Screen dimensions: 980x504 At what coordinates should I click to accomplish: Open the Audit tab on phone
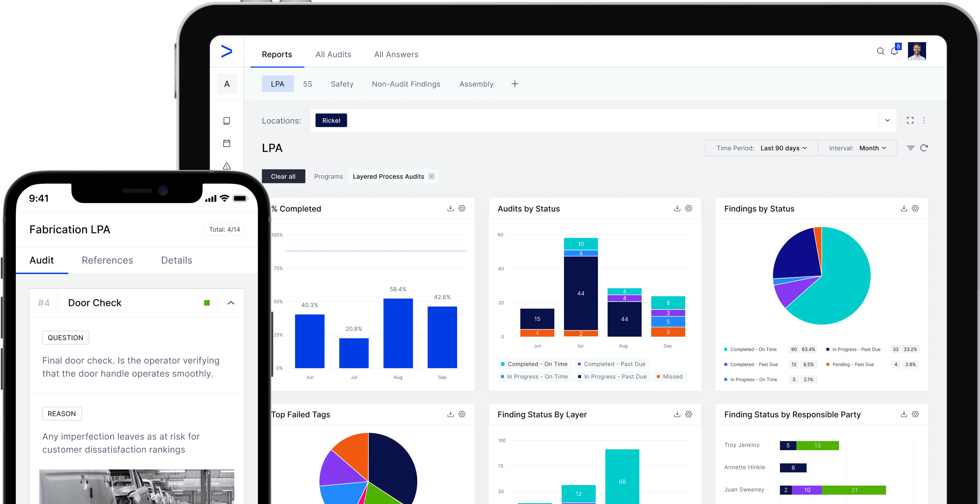(x=42, y=260)
